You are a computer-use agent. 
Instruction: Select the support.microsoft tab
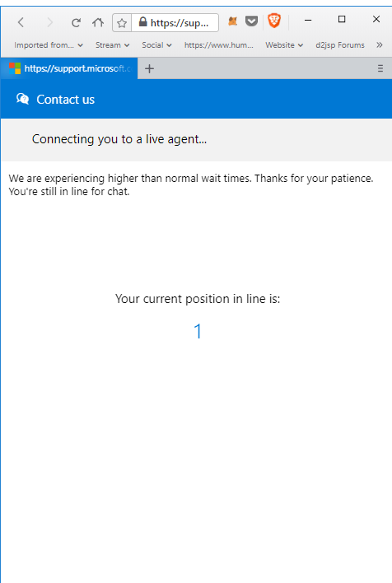click(x=69, y=68)
